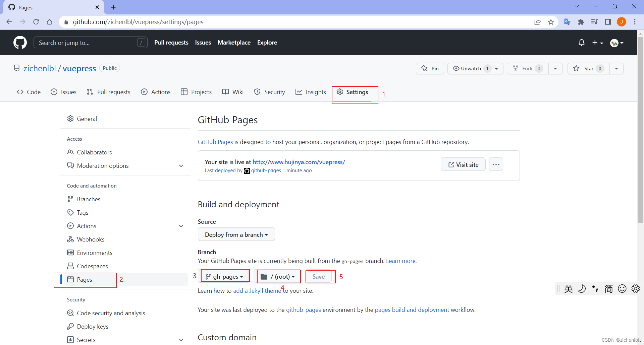
Task: Click the Chrome profile avatar J
Action: [622, 22]
